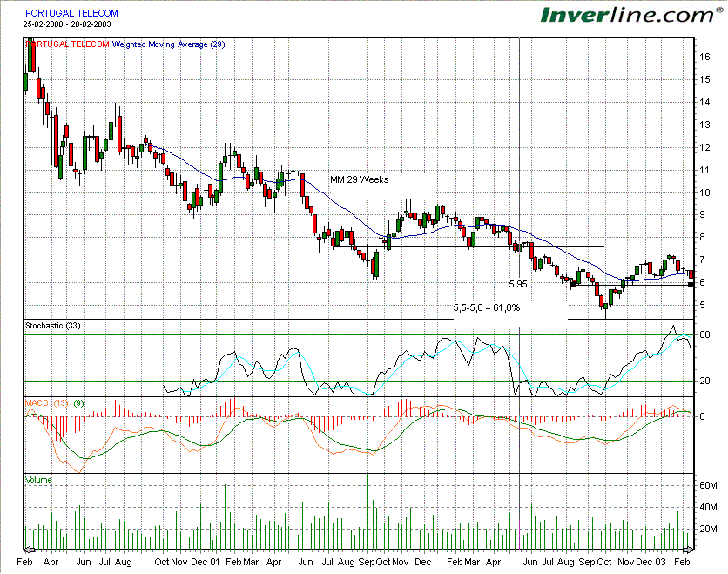Open the Inverline.com logo link

[x=632, y=15]
